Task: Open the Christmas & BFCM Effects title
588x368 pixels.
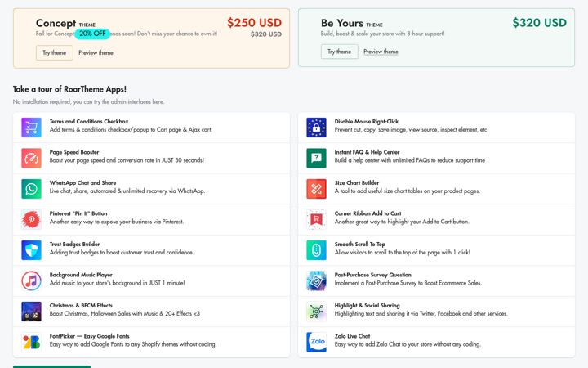Action: click(81, 305)
